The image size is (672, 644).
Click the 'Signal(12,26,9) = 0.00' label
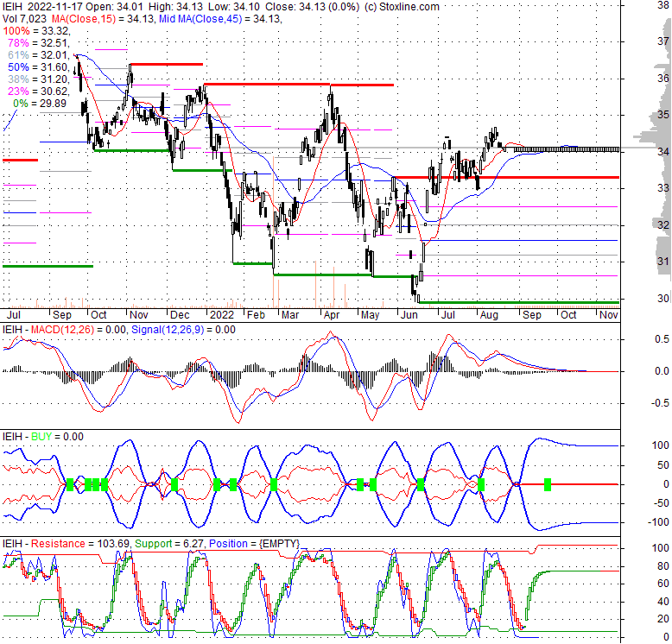point(183,330)
